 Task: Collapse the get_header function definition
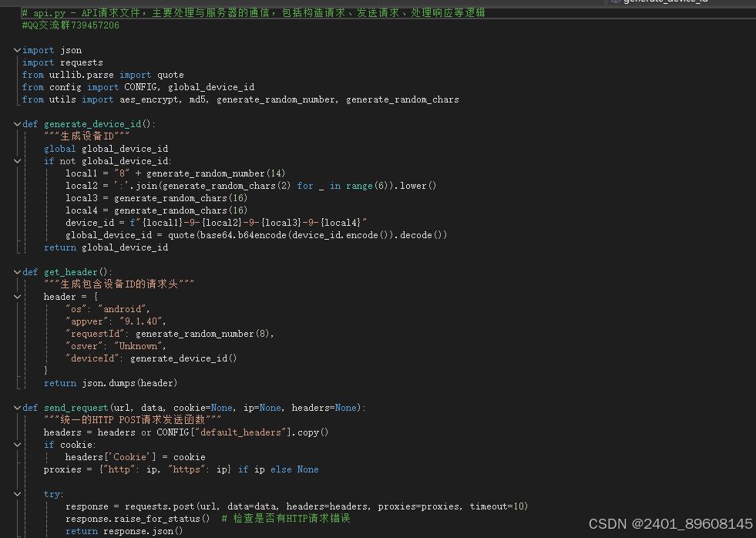17,272
